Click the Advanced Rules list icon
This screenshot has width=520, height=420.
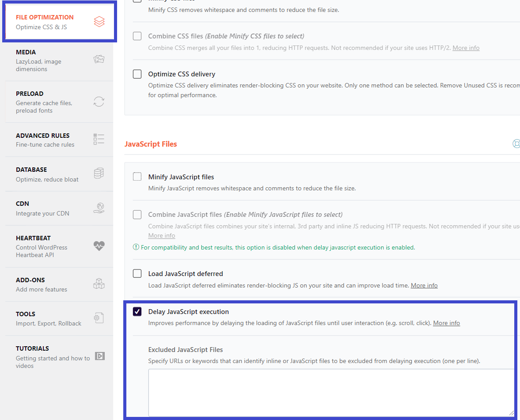coord(98,139)
